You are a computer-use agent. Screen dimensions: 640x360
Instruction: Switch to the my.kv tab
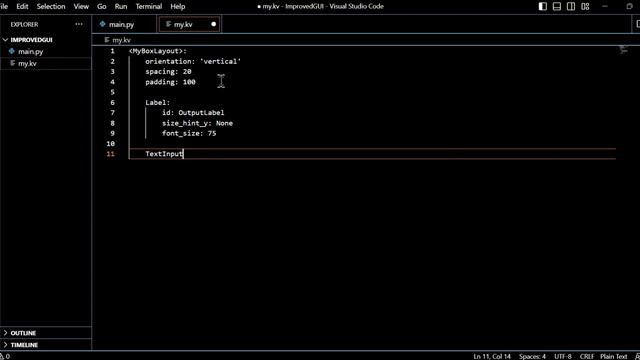(189, 24)
